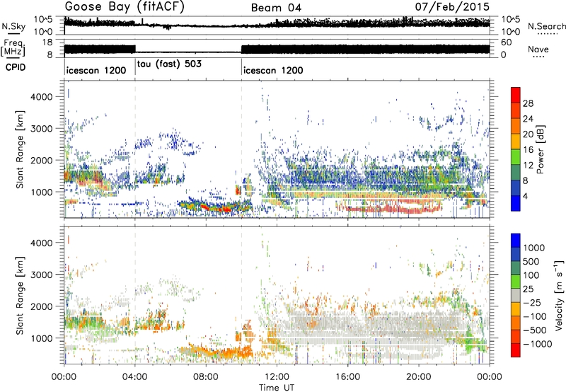Click the 'Nave' legend label

coord(538,49)
